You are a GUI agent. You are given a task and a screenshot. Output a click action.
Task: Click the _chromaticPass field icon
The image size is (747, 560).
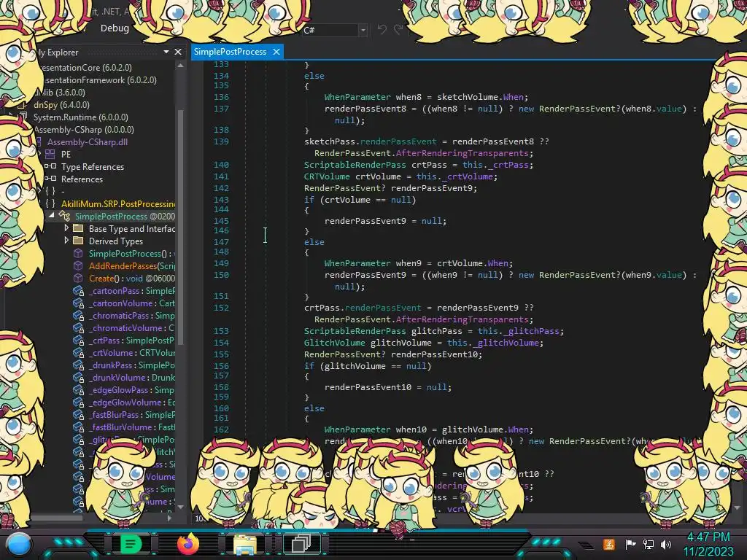pos(78,315)
